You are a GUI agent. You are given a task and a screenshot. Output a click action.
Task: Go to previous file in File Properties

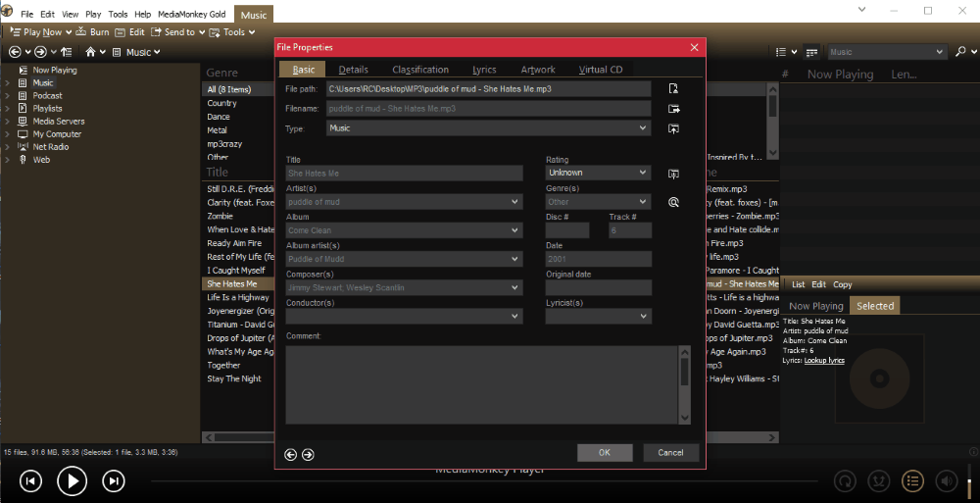[x=291, y=455]
